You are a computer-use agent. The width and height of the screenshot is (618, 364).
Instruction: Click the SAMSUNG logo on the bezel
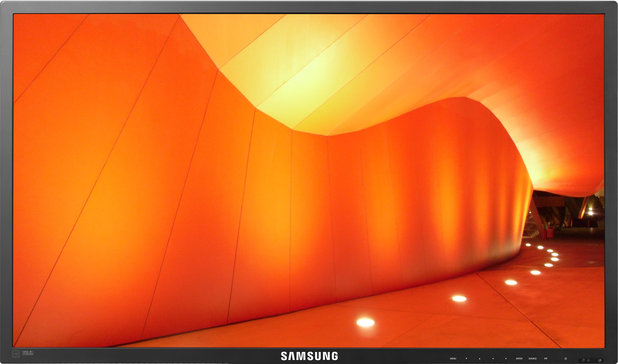point(309,356)
